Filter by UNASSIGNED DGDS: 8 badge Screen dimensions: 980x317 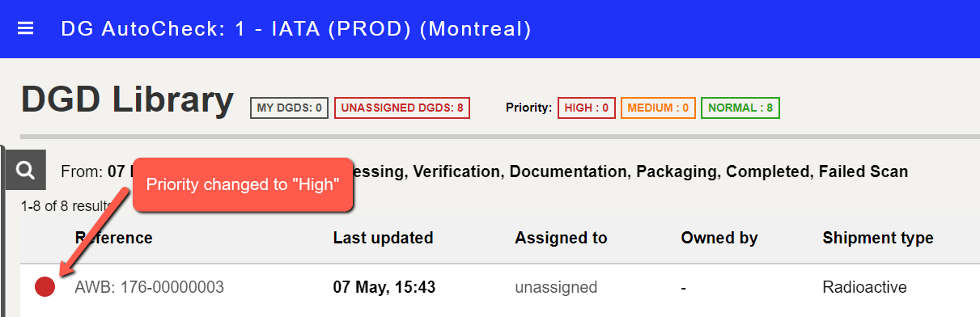pyautogui.click(x=402, y=108)
